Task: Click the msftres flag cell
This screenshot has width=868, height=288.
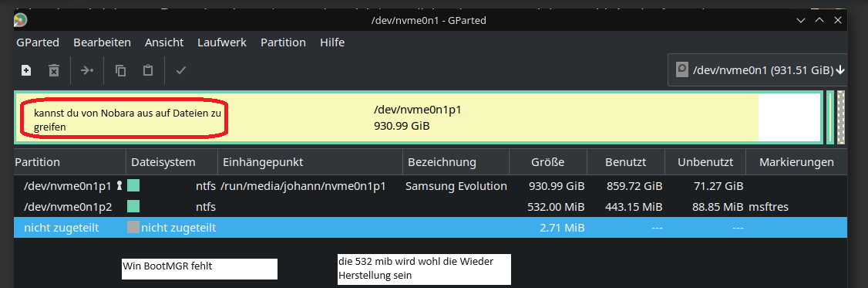Action: tap(769, 207)
